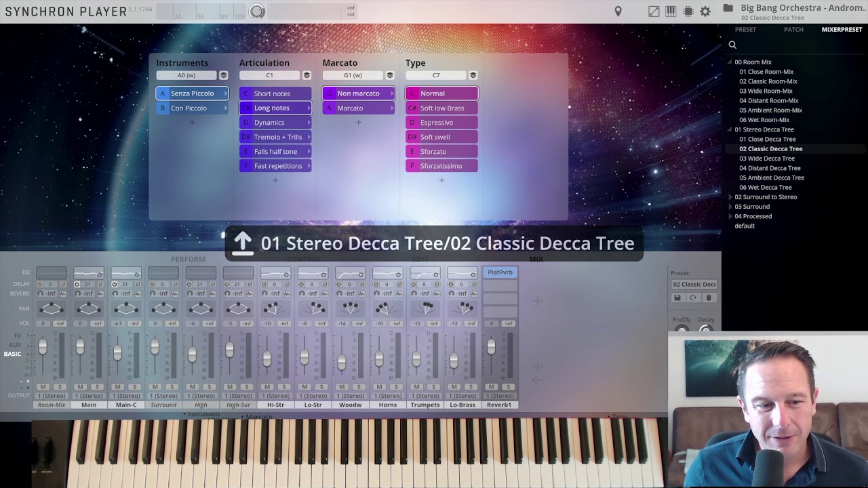Add a slot with the plus under Con Piccolo
The height and width of the screenshot is (488, 868).
(192, 123)
